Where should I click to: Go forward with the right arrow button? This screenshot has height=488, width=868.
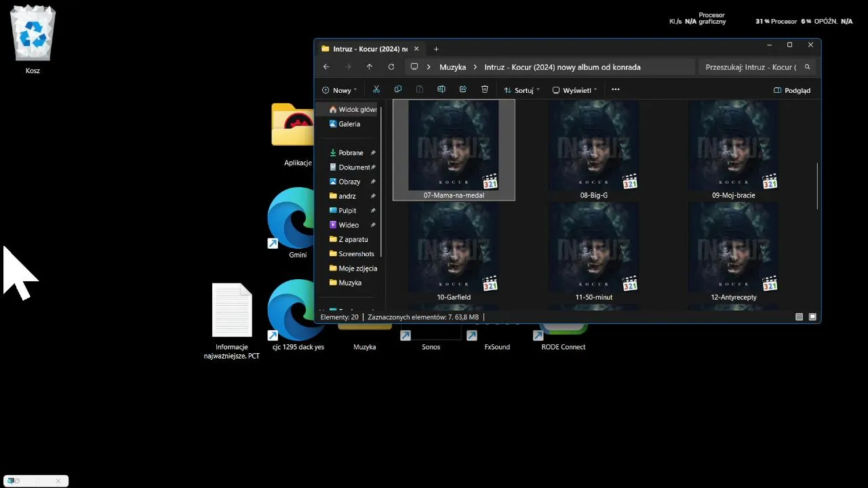click(348, 67)
